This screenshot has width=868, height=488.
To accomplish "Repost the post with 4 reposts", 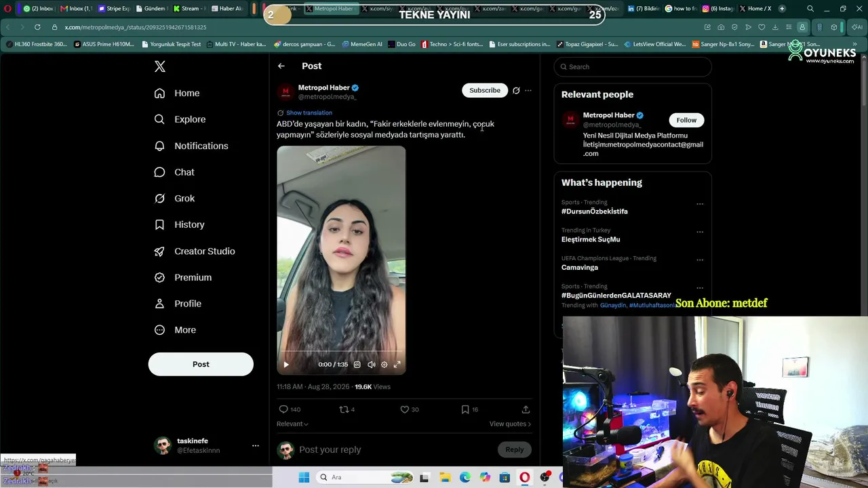I will (347, 409).
